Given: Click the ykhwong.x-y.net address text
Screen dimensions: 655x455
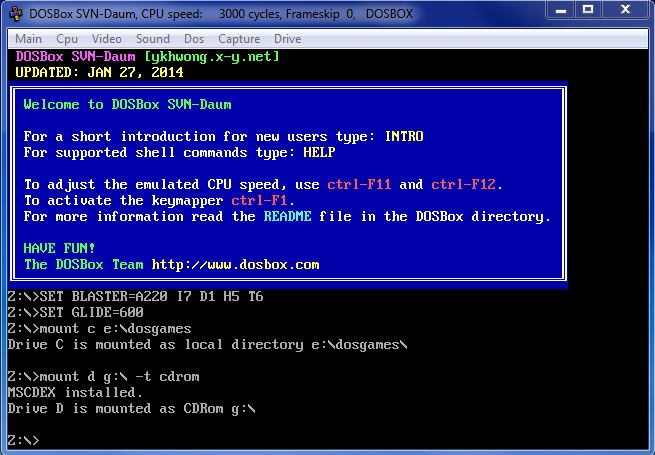Looking at the screenshot, I should [212, 56].
